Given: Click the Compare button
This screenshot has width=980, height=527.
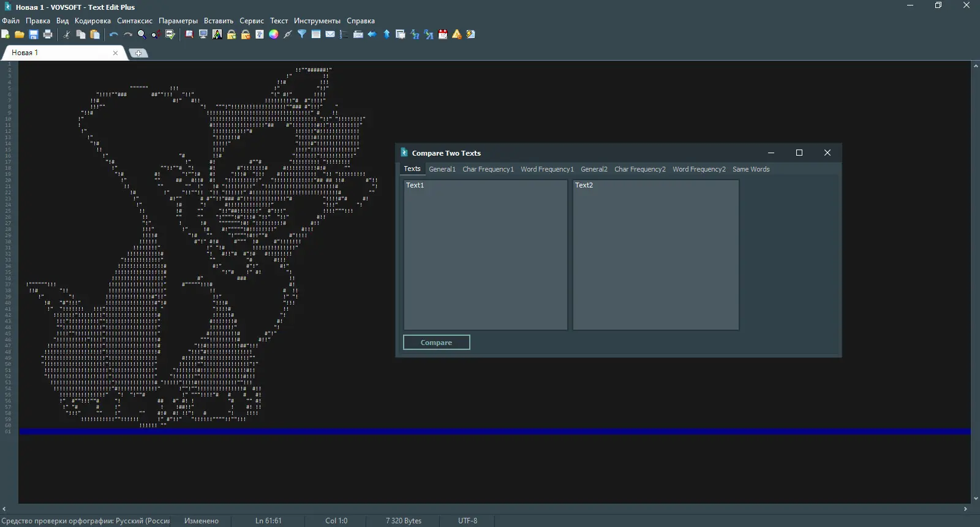Looking at the screenshot, I should [437, 343].
